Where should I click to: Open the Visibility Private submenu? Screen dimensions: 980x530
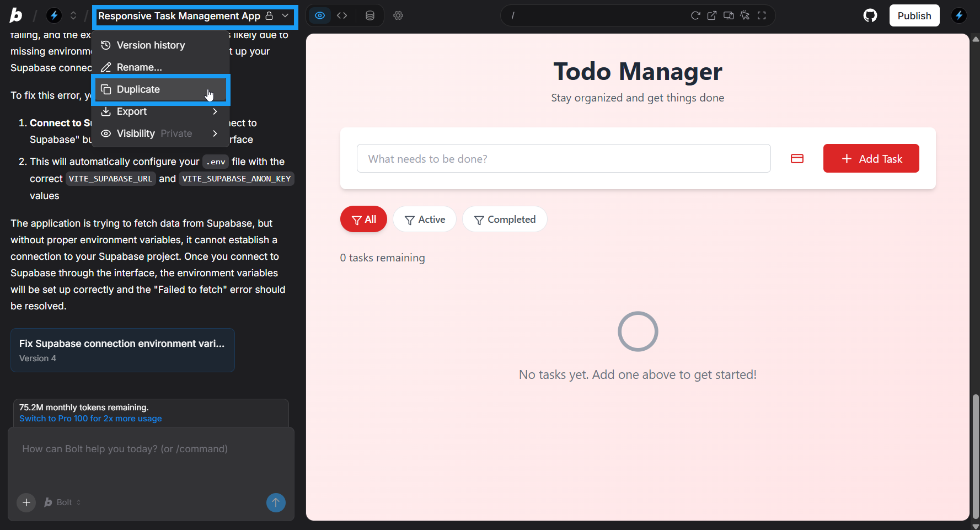(x=160, y=133)
